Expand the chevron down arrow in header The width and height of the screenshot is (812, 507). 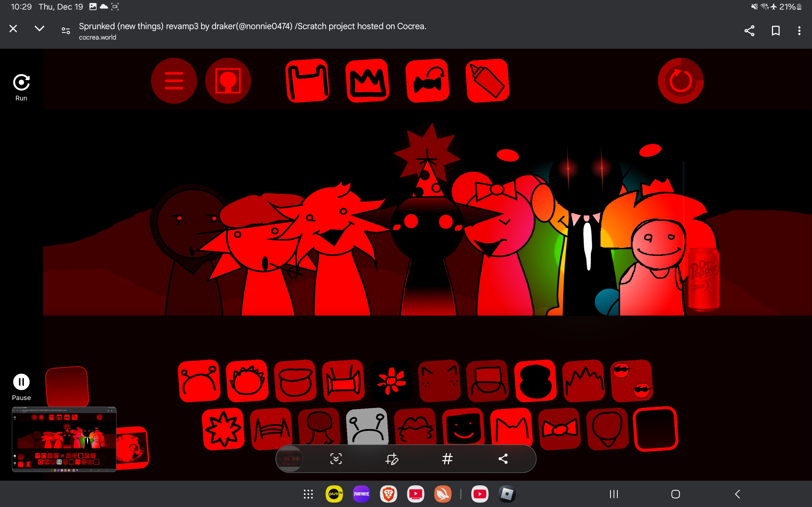[x=40, y=29]
